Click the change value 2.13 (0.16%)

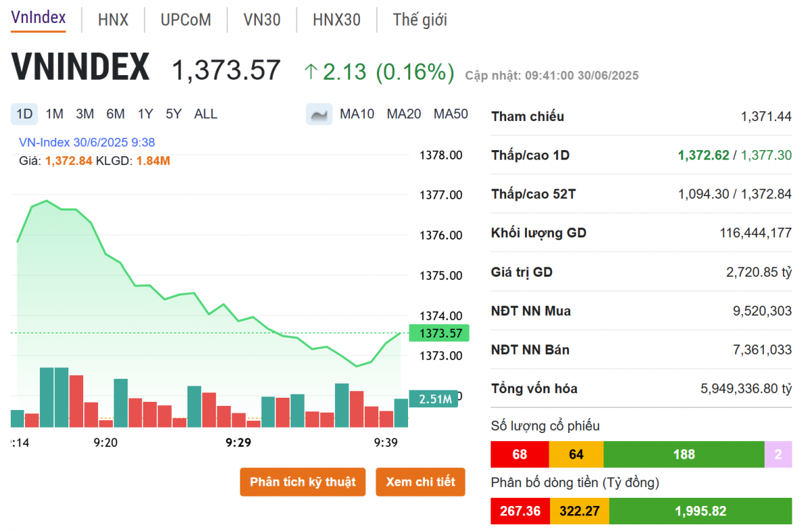[388, 72]
